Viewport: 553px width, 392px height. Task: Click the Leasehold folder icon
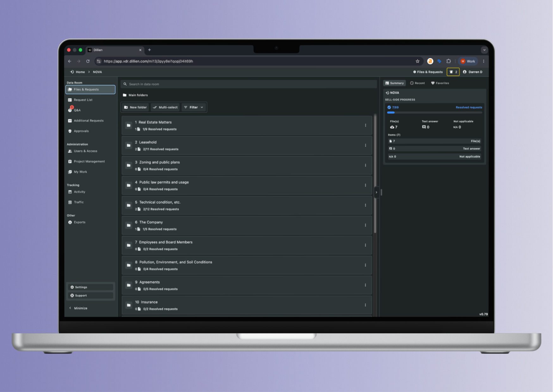[x=128, y=145]
